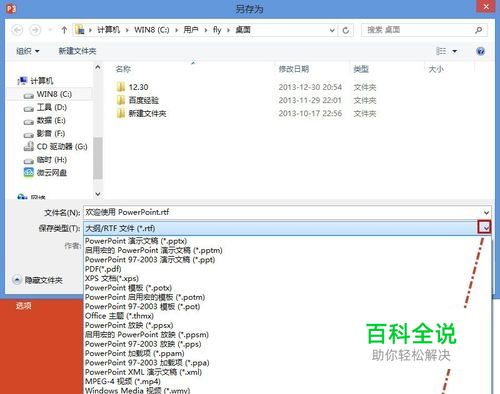Click the back navigation arrow
The image size is (500, 394).
(17, 30)
